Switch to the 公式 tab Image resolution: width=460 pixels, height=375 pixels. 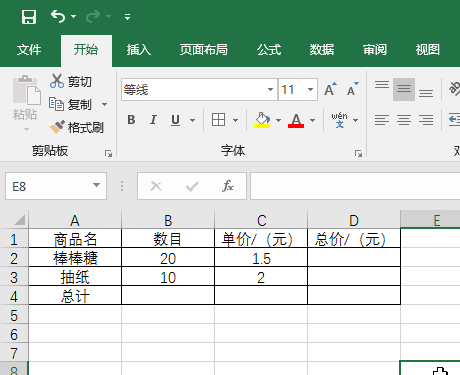(x=269, y=50)
